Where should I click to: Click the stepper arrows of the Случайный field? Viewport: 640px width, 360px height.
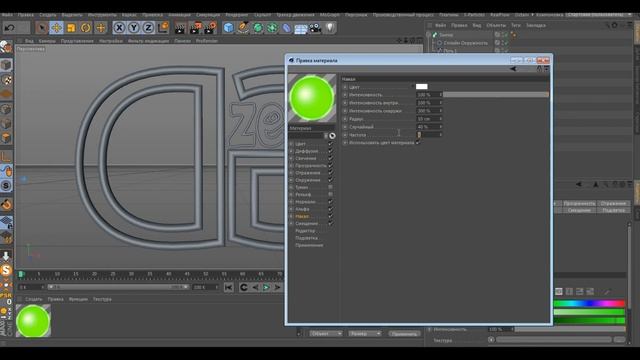click(441, 127)
